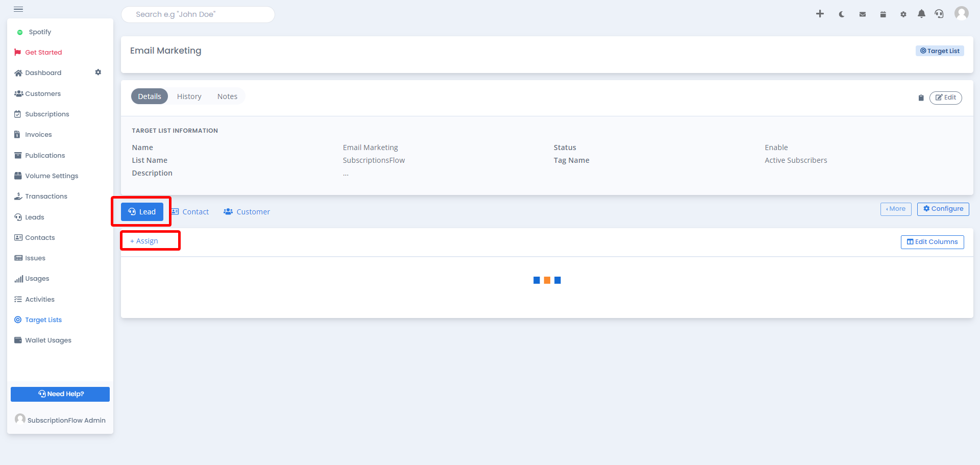Click the Edit button
The image size is (980, 465).
[x=946, y=97]
